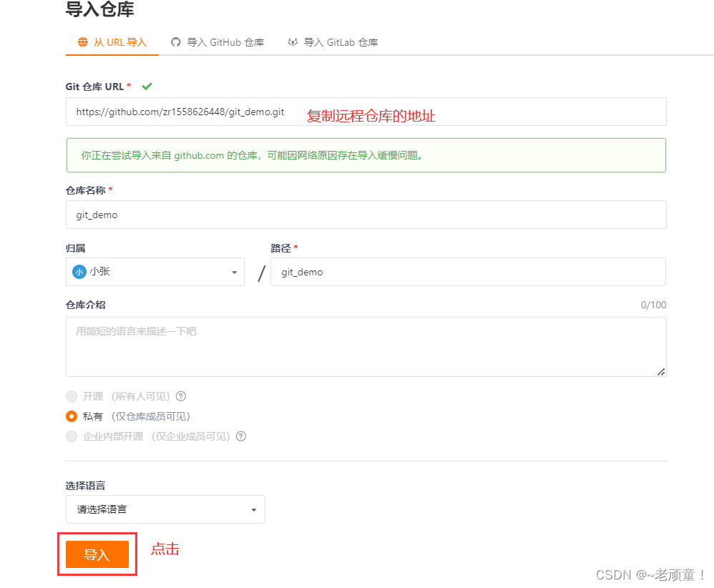Click the blue 小 avatar in owner field

[79, 272]
